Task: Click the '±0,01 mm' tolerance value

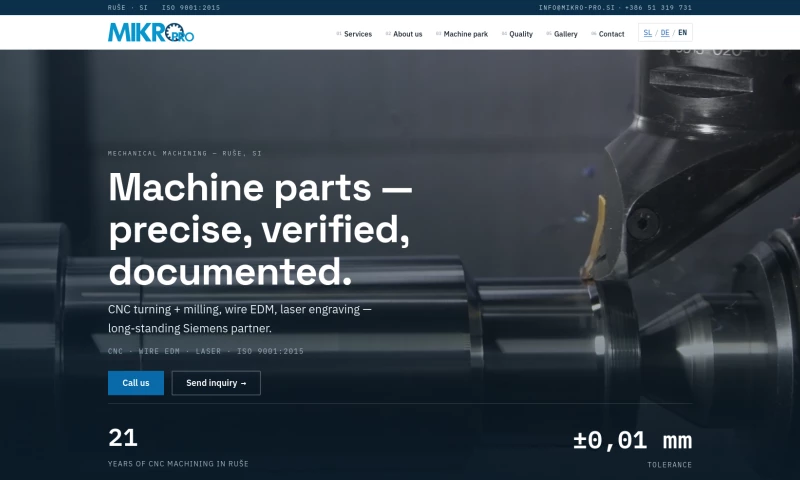Action: pos(633,441)
